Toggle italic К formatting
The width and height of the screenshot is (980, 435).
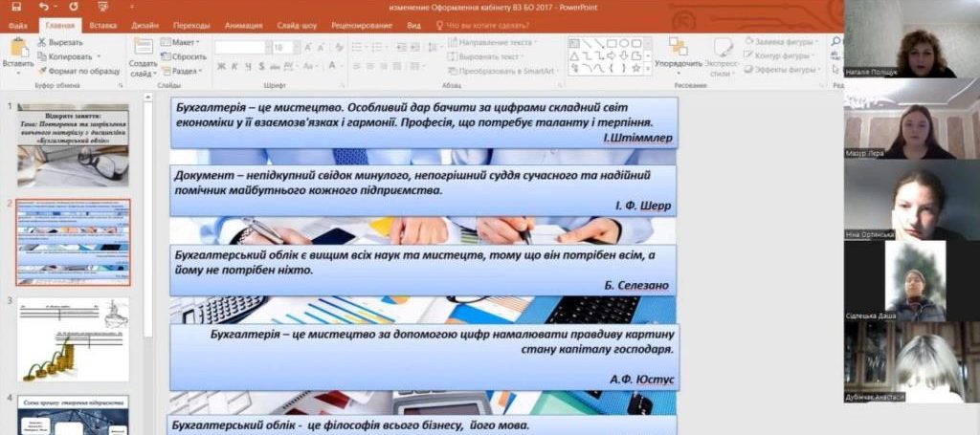click(x=235, y=66)
